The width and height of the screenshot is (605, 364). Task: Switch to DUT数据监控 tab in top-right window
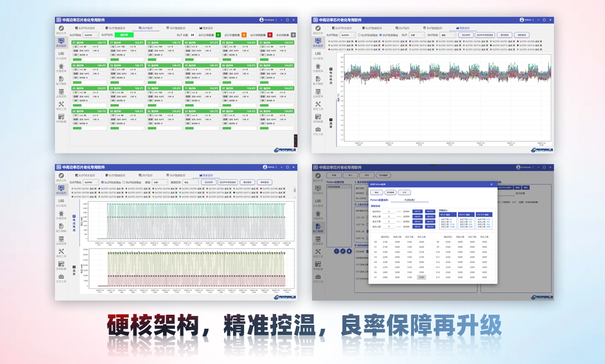434,27
